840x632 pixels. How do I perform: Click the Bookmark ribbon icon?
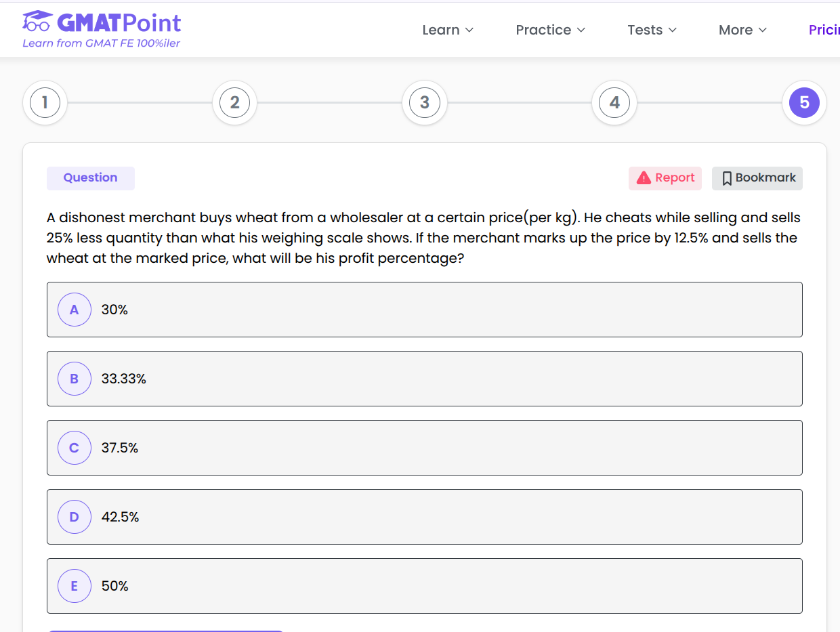click(x=727, y=178)
